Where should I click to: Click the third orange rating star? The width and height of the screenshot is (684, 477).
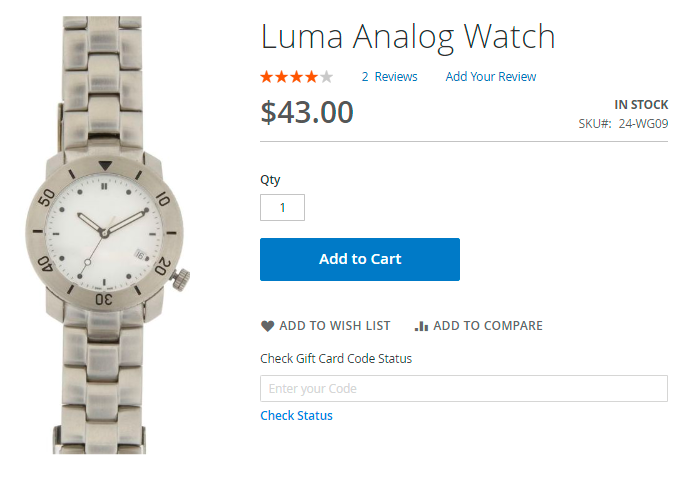coord(297,77)
